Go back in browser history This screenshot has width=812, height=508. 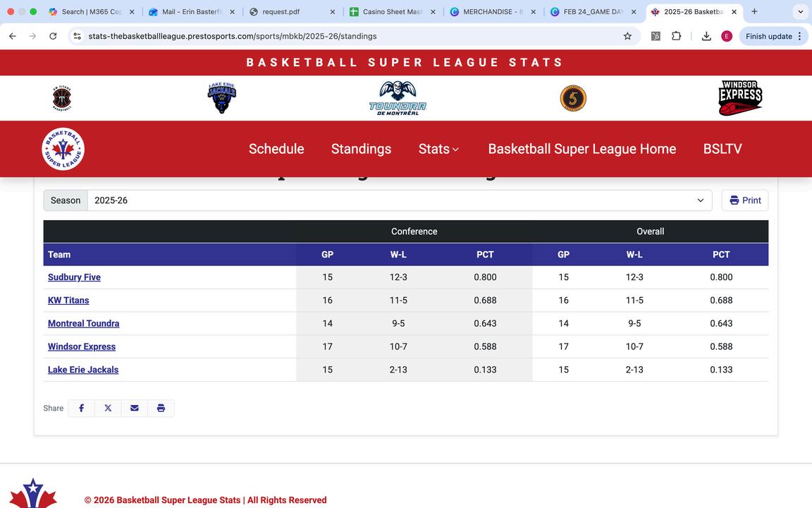13,36
